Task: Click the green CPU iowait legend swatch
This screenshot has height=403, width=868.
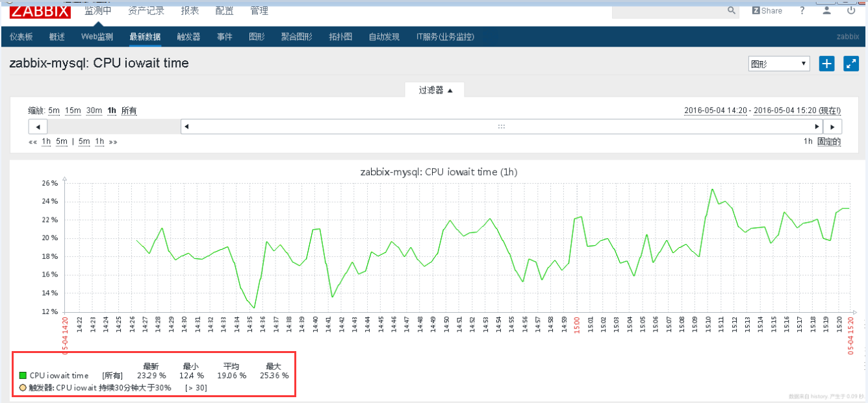Action: click(x=23, y=375)
